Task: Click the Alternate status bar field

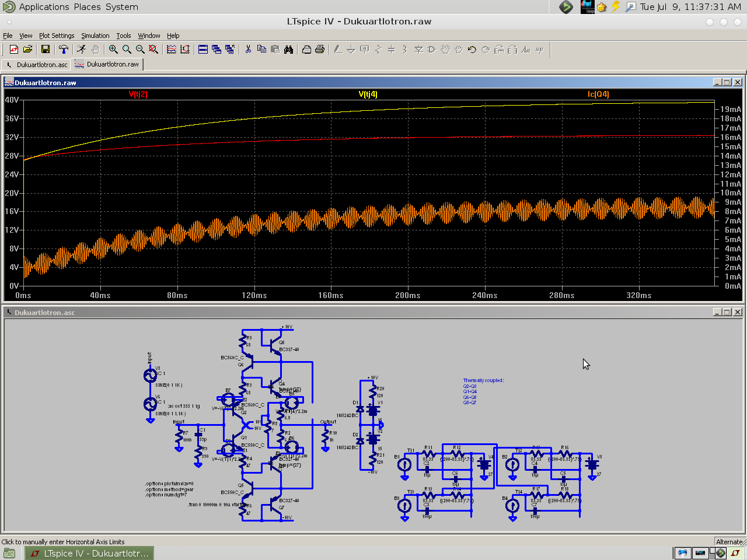Action: tap(729, 541)
